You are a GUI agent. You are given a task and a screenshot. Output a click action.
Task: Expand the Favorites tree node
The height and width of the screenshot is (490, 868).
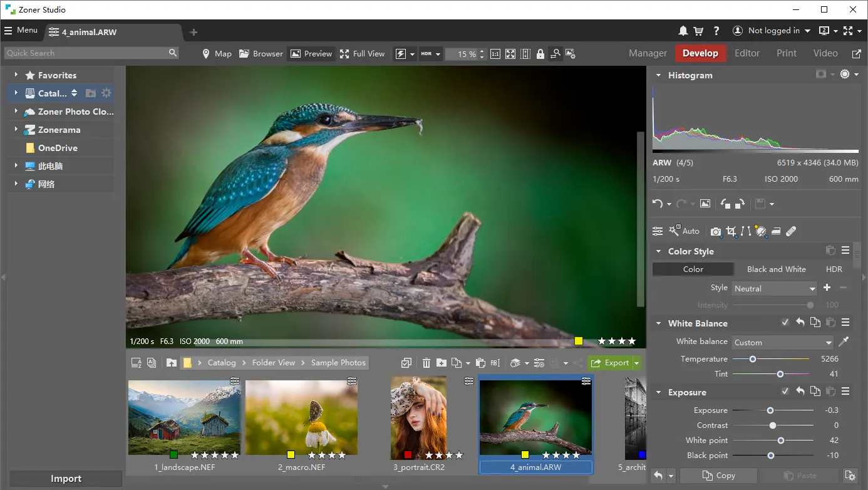[x=16, y=75]
